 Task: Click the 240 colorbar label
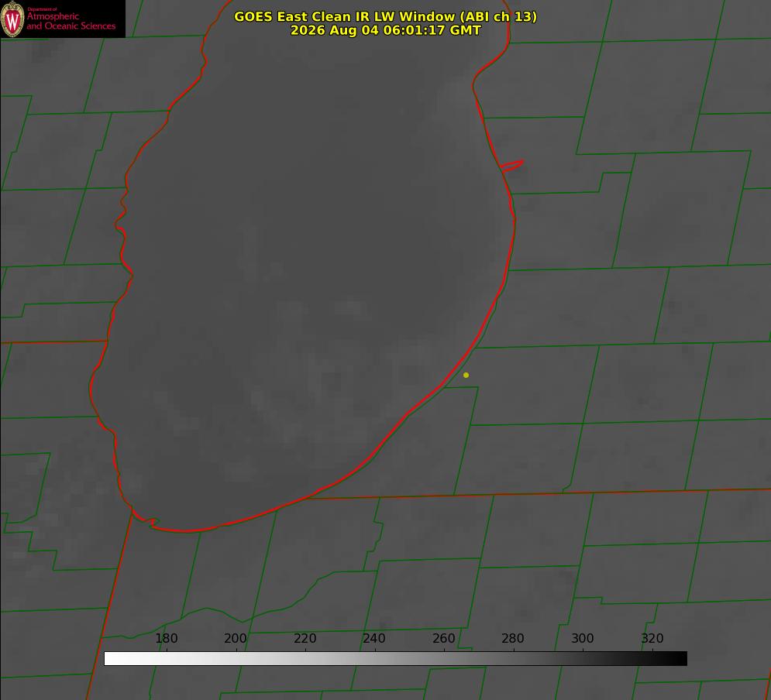click(374, 638)
